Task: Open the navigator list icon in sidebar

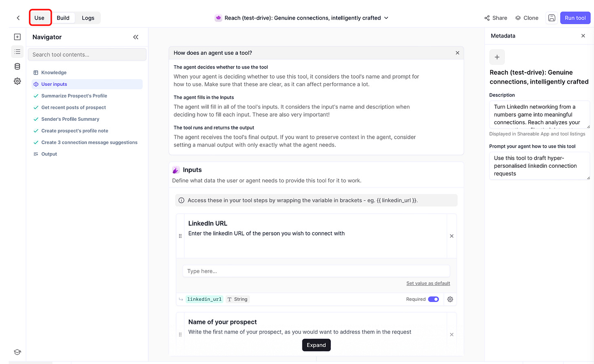Action: [17, 52]
